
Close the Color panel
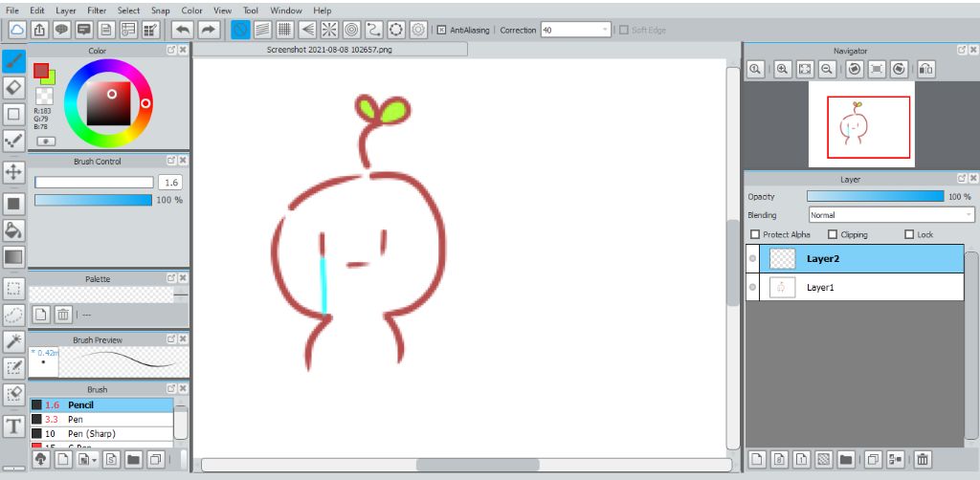coord(183,50)
